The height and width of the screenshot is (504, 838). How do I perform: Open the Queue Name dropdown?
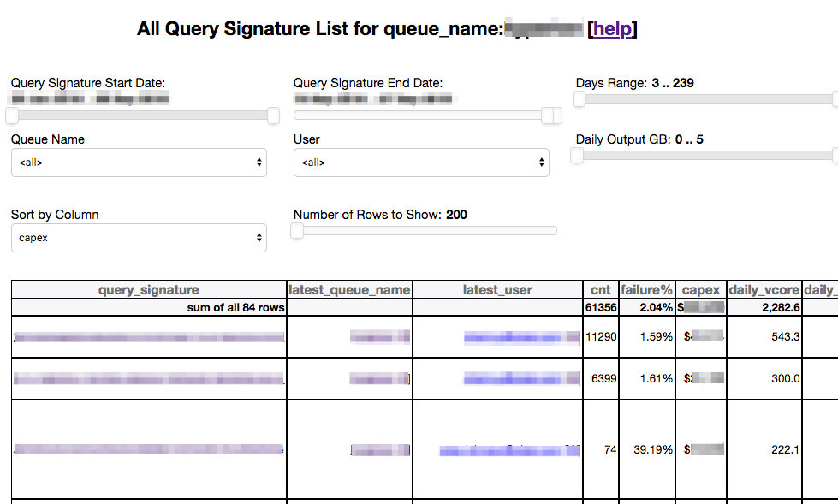pos(139,163)
